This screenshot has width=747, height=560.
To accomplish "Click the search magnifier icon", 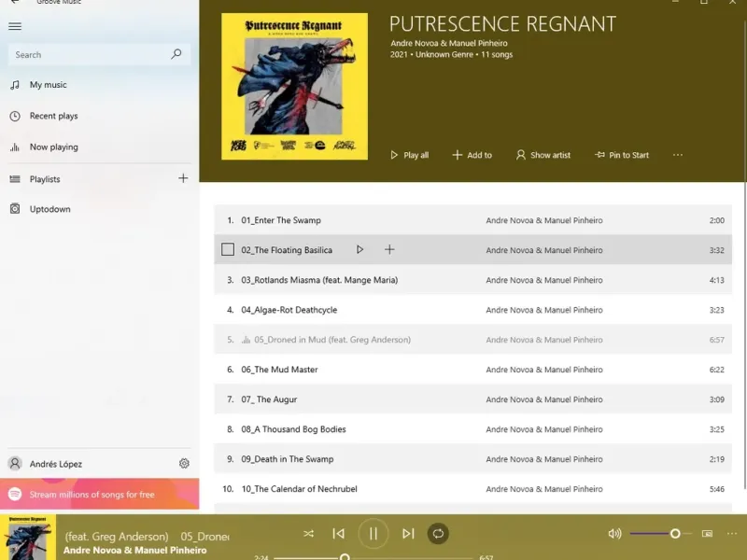I will (176, 54).
